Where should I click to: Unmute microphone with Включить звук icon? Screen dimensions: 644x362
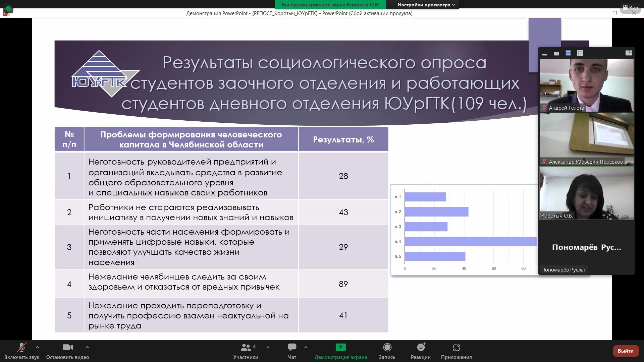pos(22,348)
